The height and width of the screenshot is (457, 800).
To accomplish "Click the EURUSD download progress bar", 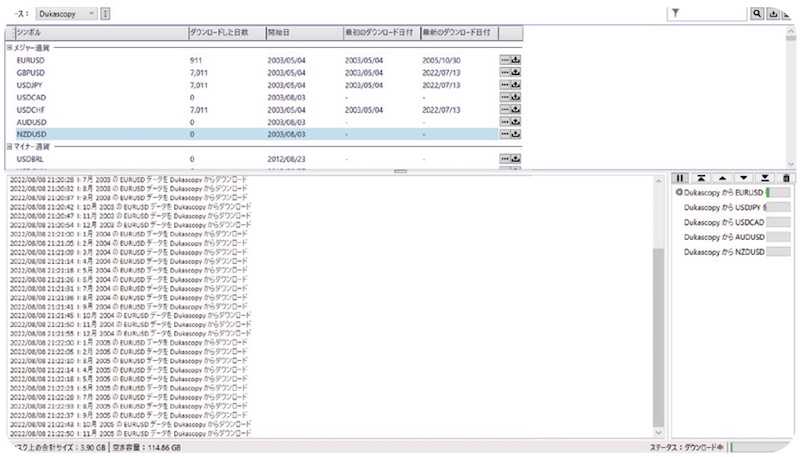I will click(778, 192).
